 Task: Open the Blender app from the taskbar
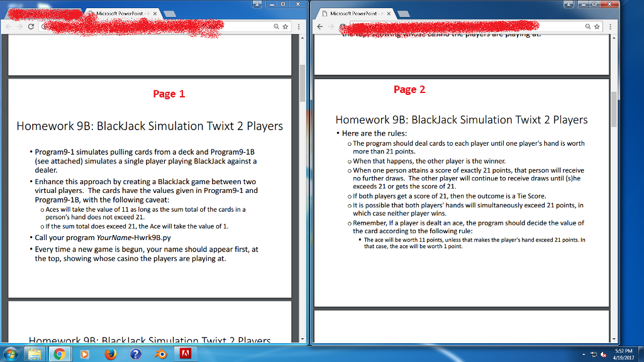[x=161, y=354]
